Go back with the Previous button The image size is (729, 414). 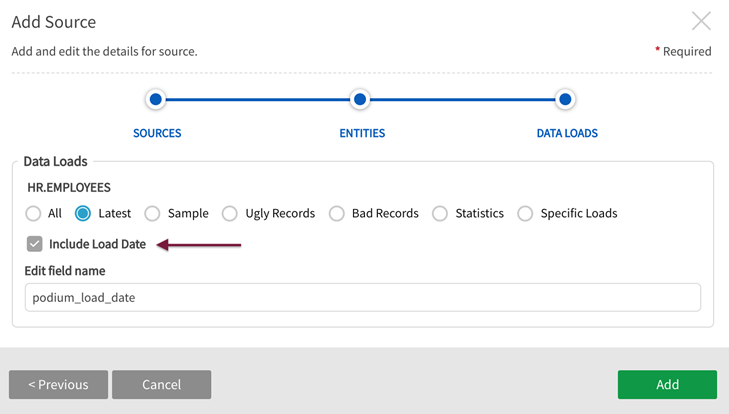pos(58,385)
